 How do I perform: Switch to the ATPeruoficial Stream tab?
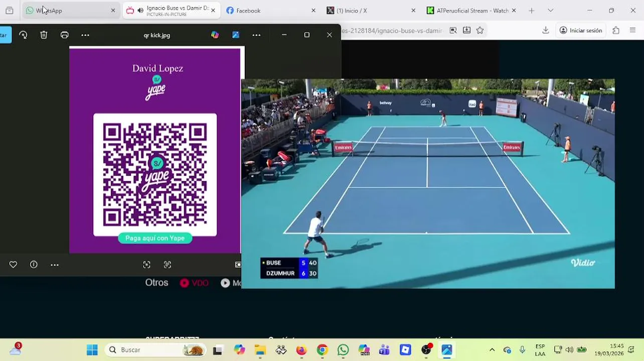click(x=471, y=11)
